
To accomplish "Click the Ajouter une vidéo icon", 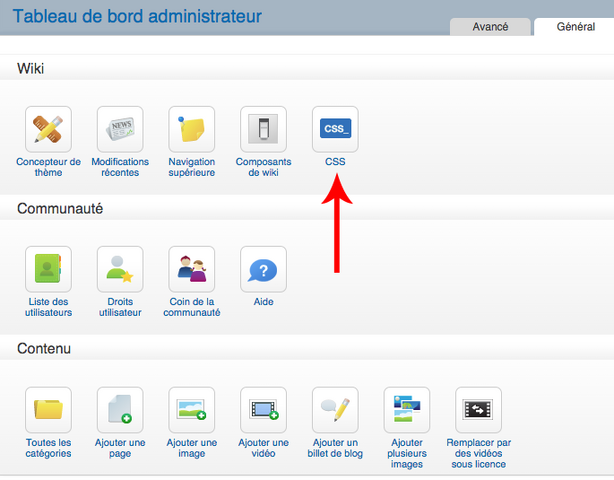I will [x=263, y=410].
